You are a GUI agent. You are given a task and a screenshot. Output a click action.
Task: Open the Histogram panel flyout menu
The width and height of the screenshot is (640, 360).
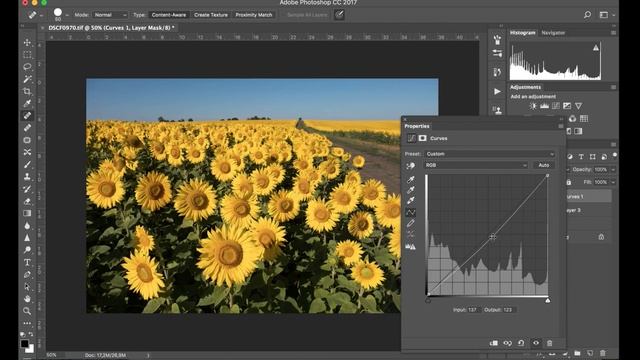[x=613, y=33]
